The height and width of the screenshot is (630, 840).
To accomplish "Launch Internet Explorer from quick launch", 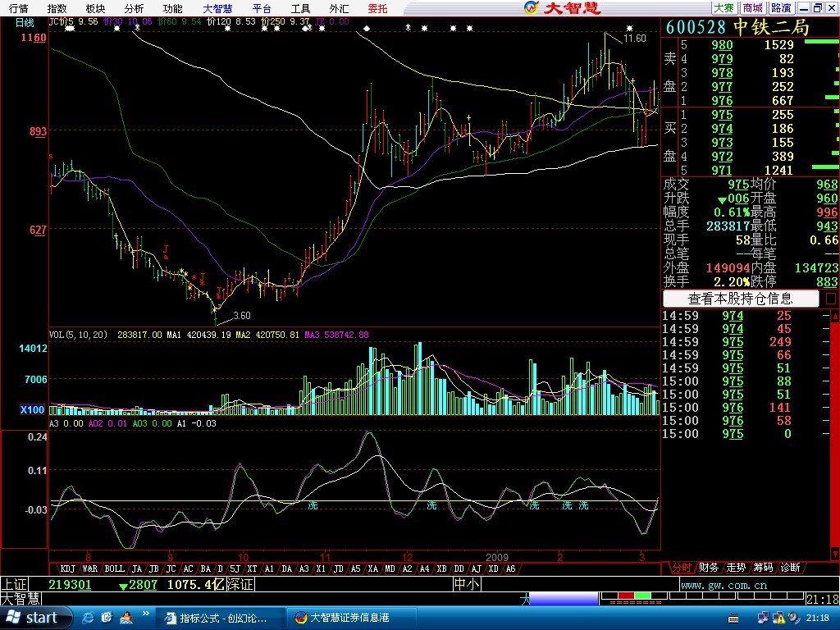I will pos(89,618).
